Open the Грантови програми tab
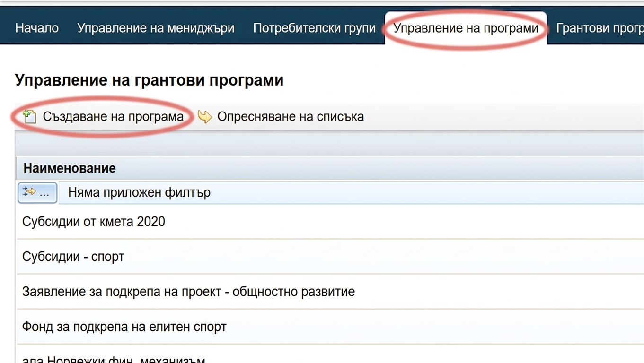Viewport: 644px width, 363px height. 600,28
